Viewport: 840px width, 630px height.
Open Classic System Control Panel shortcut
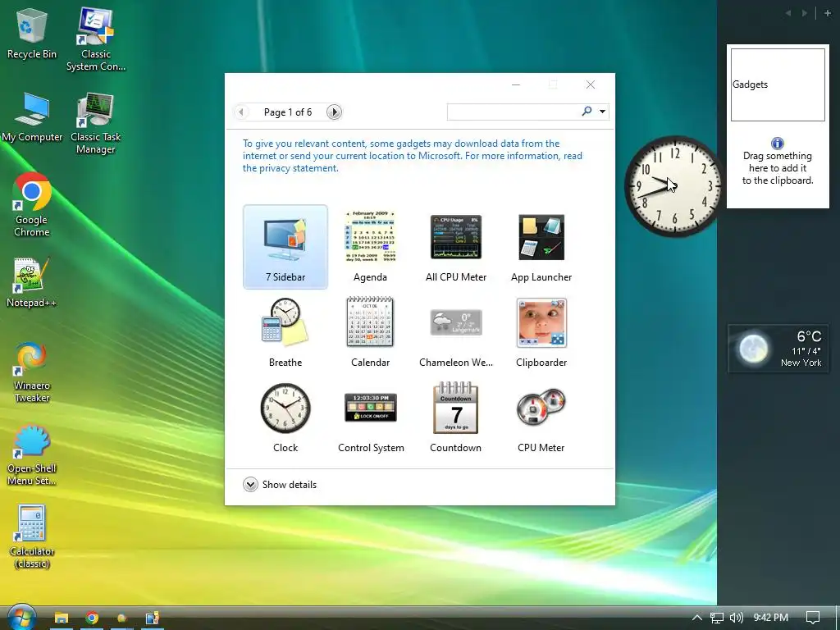coord(96,39)
